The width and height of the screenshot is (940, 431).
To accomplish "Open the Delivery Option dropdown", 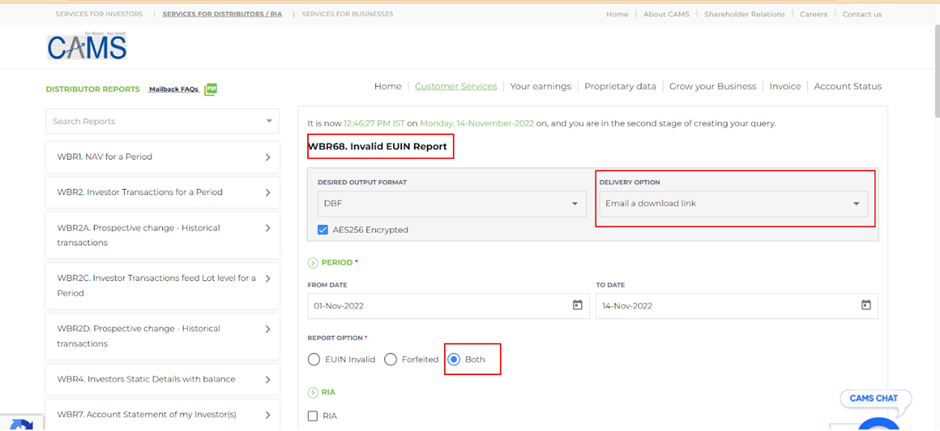I will pos(734,204).
